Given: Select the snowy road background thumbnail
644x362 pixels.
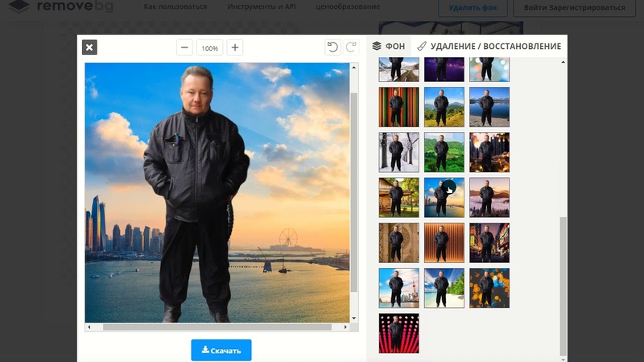Looking at the screenshot, I should pyautogui.click(x=398, y=69).
